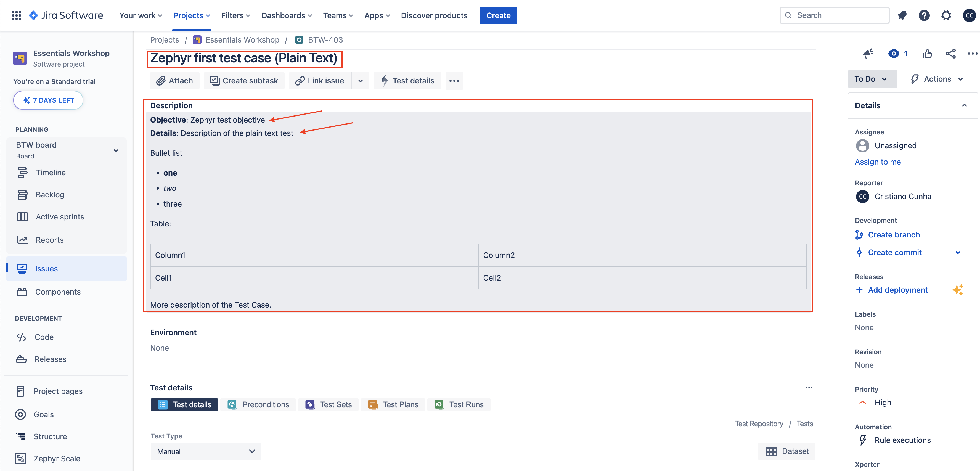Open Timeline in the sidebar

(x=51, y=172)
